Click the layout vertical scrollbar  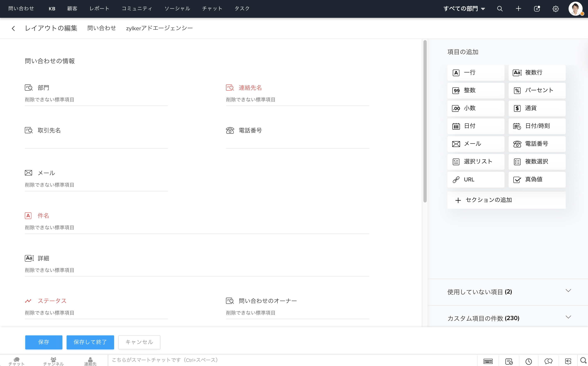click(425, 121)
